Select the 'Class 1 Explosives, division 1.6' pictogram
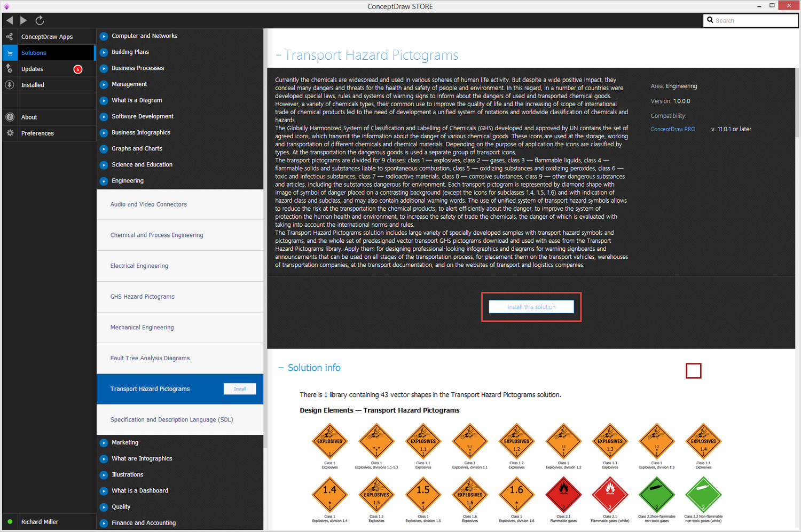The height and width of the screenshot is (532, 801). pyautogui.click(x=516, y=494)
